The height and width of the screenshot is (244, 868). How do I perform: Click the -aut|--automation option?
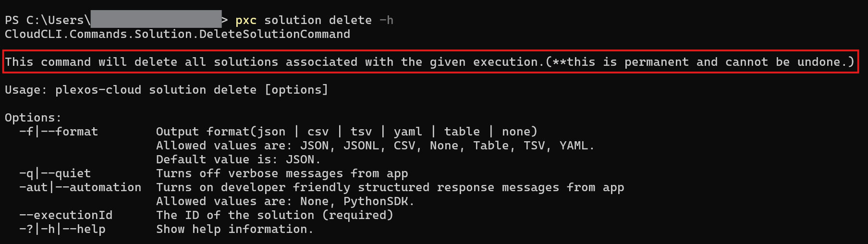tap(80, 187)
